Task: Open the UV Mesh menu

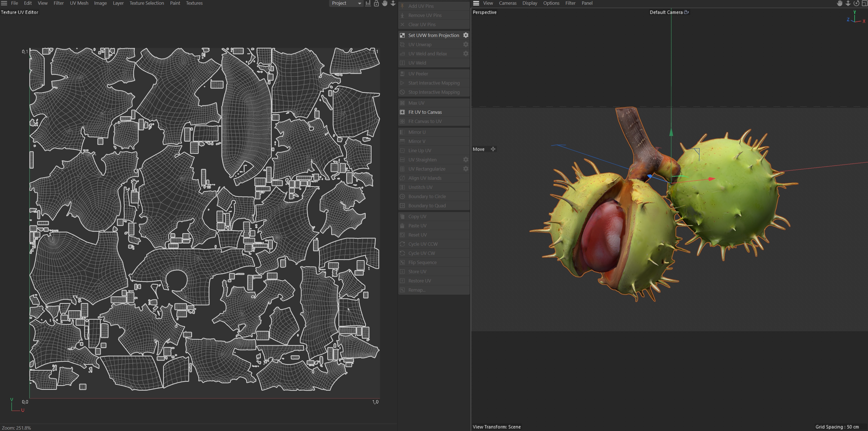Action: tap(79, 3)
